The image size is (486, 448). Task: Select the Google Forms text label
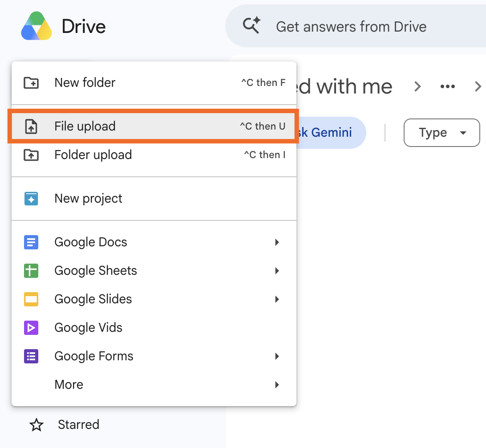point(94,356)
